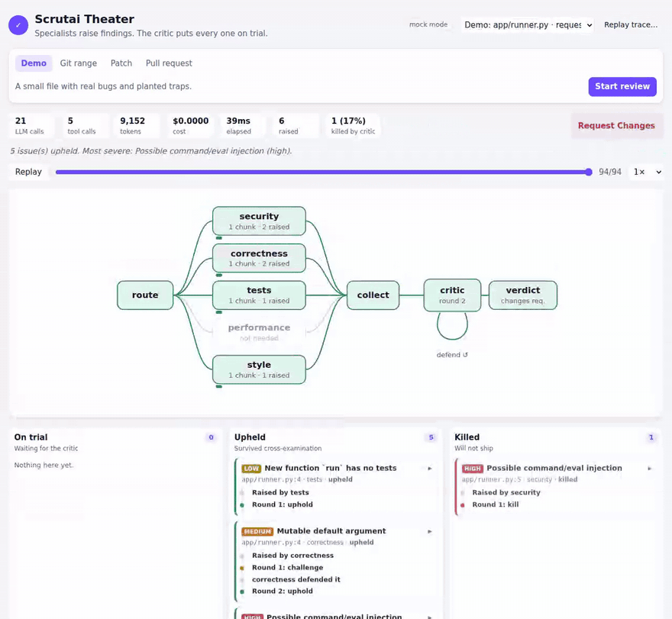Screen dimensions: 672x619
Task: Click the 'Round 1: kill' entry
Action: tap(496, 505)
